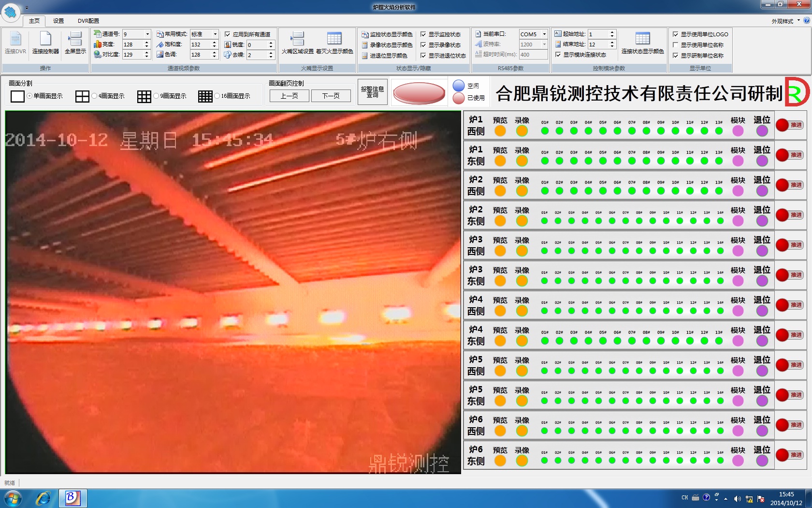Select 4画面显示 radio option

(94, 96)
